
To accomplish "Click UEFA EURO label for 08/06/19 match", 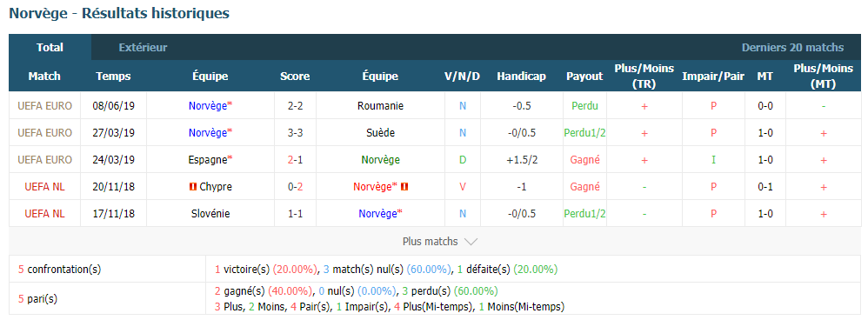I will pos(45,106).
